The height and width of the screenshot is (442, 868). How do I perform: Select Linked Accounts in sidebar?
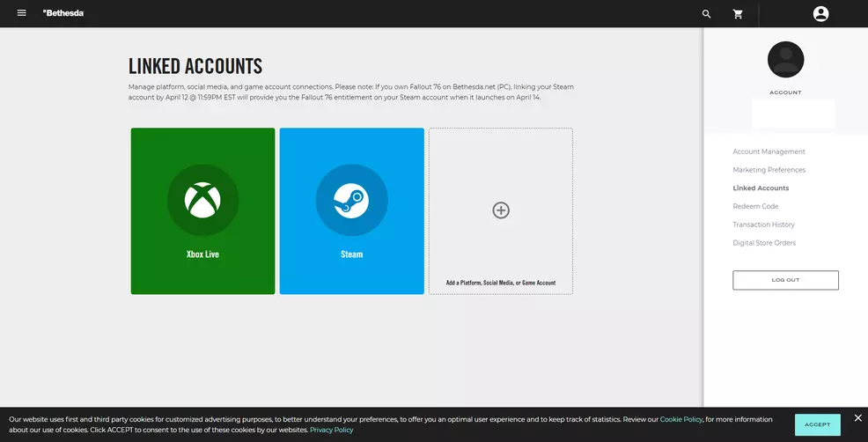pos(761,188)
